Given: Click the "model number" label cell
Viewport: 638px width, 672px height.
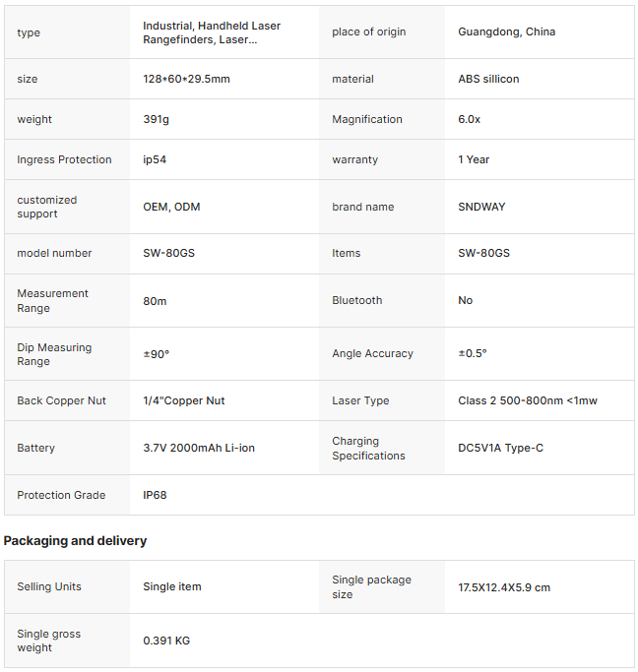Looking at the screenshot, I should [54, 253].
